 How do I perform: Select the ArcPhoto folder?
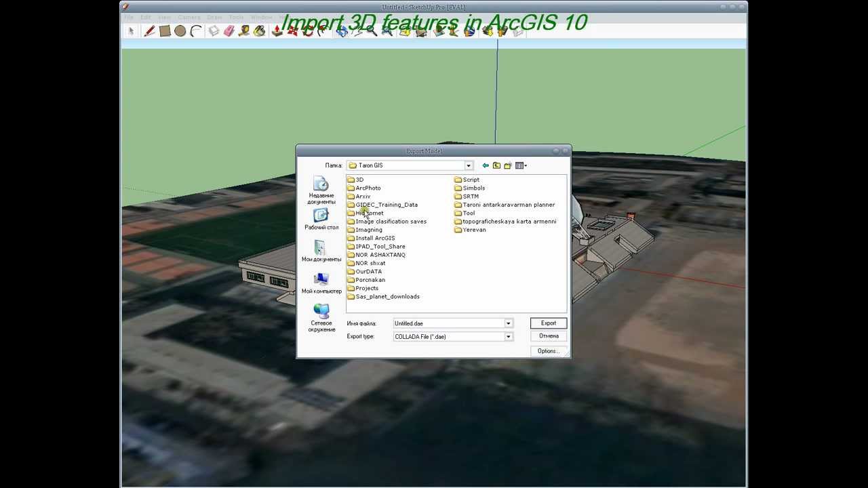[364, 188]
